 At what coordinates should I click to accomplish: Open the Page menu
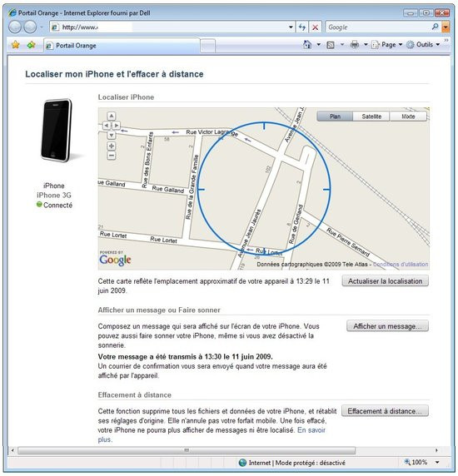387,45
